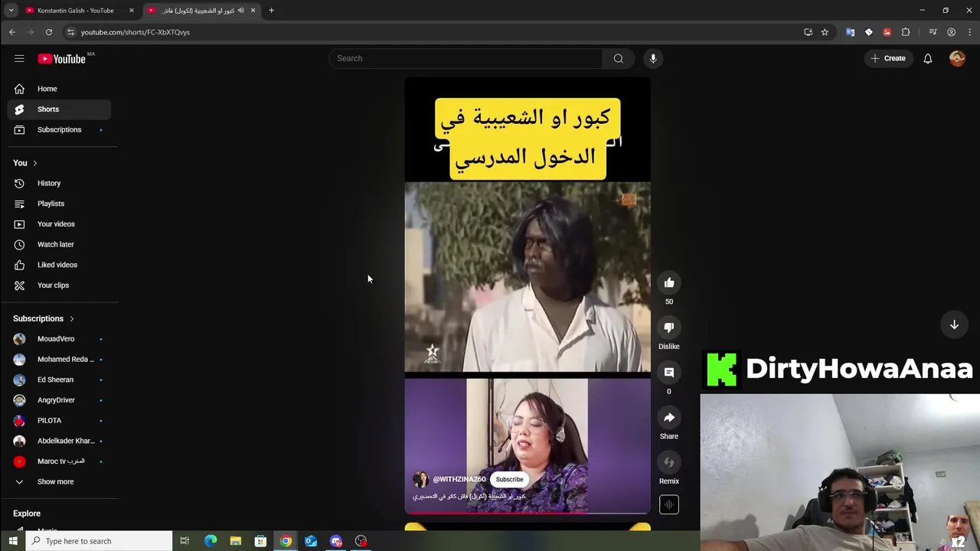
Task: Open Your videos in sidebar
Action: [x=59, y=224]
